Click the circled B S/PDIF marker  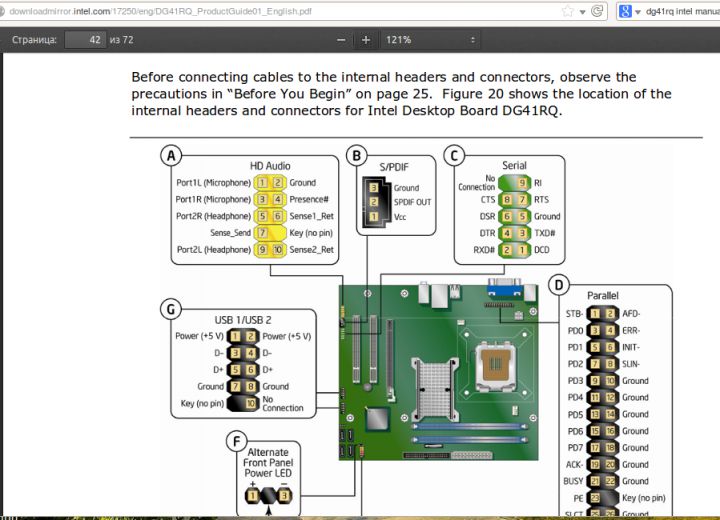tap(356, 155)
